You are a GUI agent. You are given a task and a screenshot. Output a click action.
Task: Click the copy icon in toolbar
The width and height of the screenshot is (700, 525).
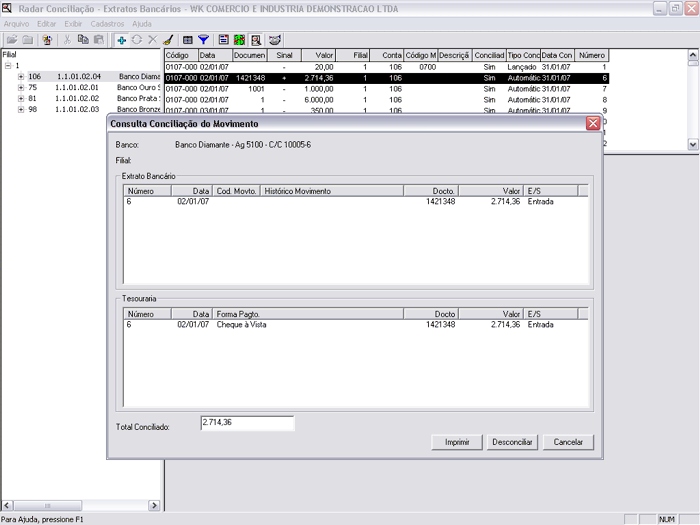(83, 39)
